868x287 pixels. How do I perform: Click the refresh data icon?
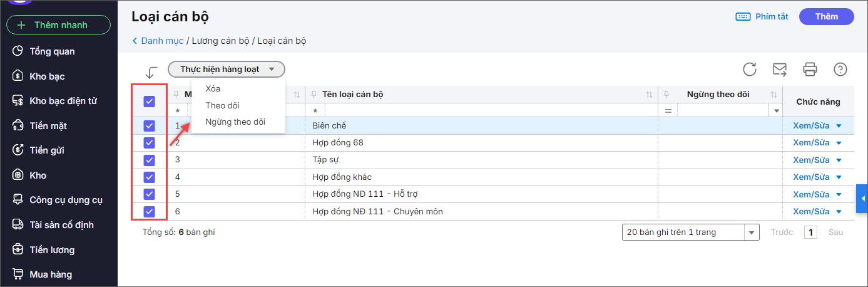750,69
